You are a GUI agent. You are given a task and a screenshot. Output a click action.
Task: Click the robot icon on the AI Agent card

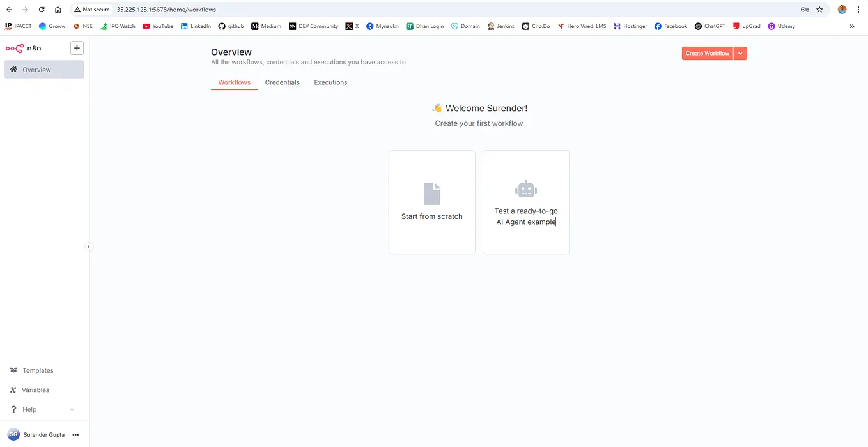[x=525, y=188]
